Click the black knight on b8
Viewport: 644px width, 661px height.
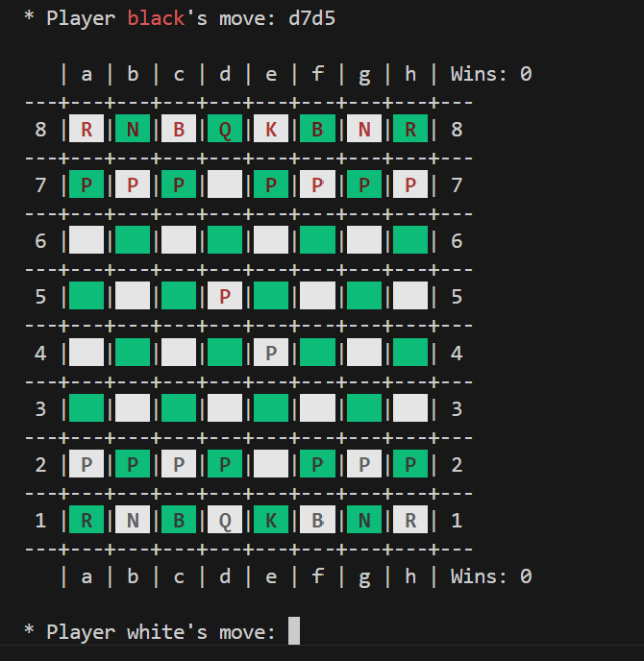point(133,130)
